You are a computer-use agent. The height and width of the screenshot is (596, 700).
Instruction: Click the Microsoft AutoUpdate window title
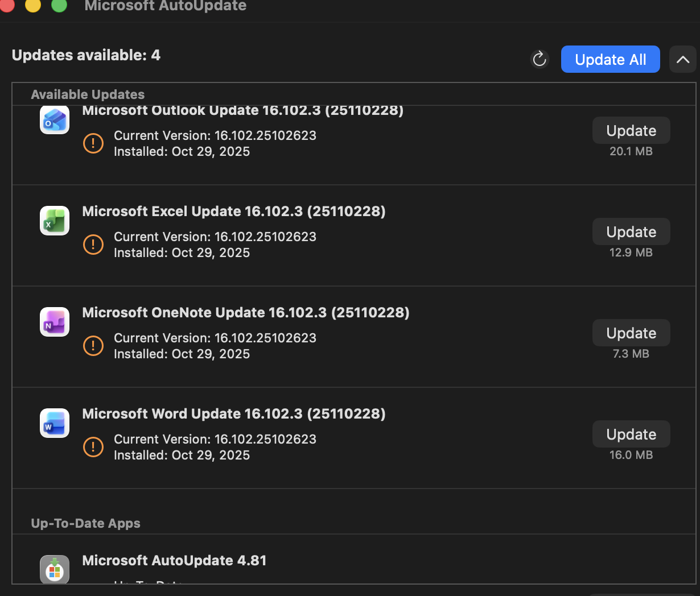(166, 6)
